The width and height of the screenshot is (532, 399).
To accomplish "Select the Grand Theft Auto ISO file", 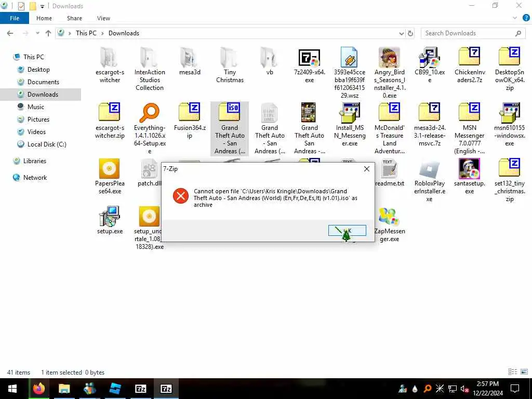I will 230,128.
